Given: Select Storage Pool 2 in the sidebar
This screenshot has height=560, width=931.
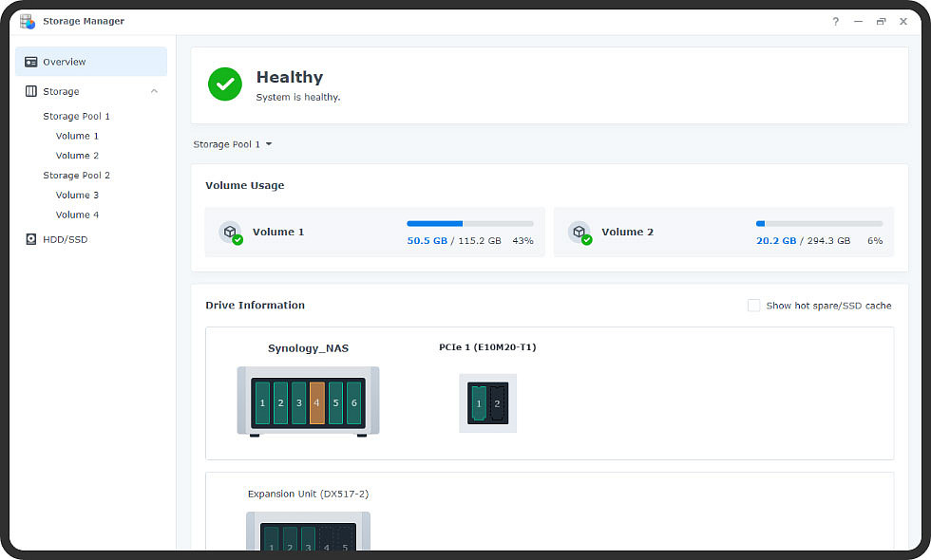Looking at the screenshot, I should pos(76,175).
